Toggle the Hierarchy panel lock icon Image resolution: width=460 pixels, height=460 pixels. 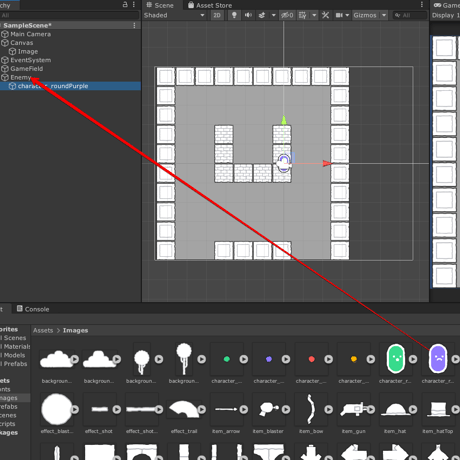(125, 4)
